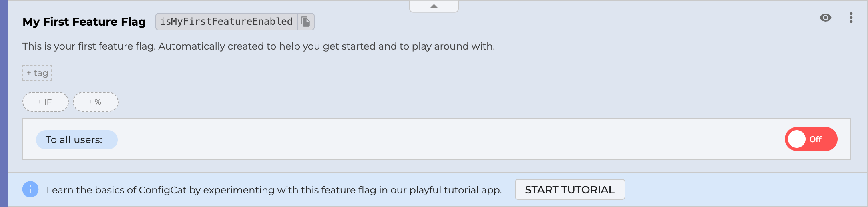Add a percentage option rule
This screenshot has width=868, height=207.
[x=95, y=102]
